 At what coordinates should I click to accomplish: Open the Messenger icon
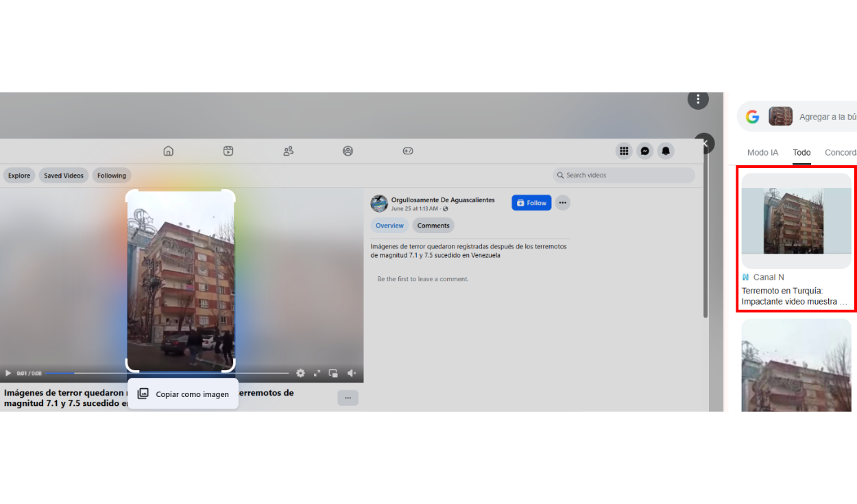click(644, 151)
